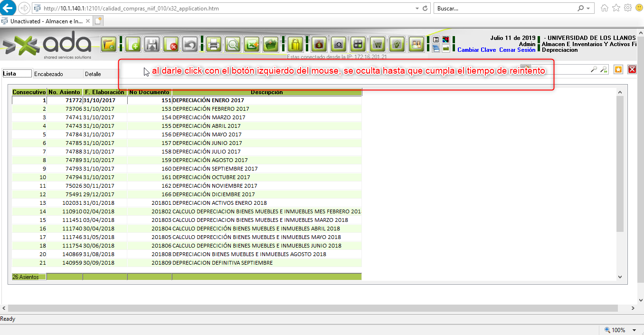Viewport: 644px width, 335px height.
Task: Click the new record icon with green plus
Action: [133, 44]
